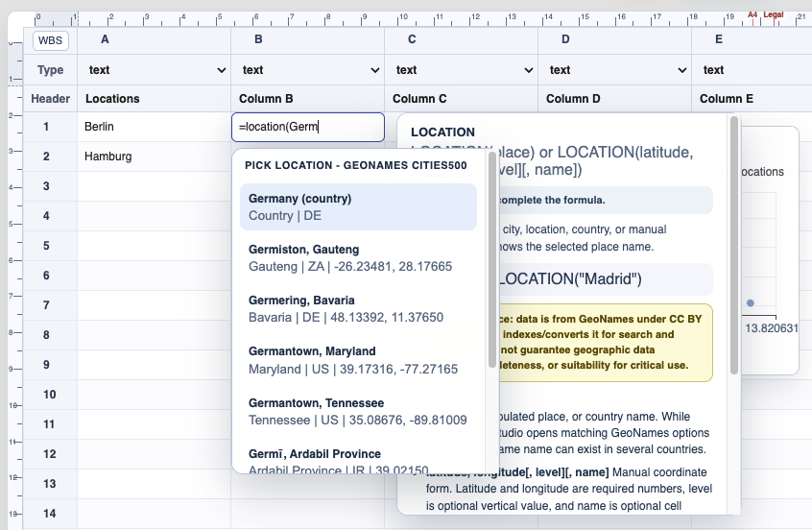Select column E header letter
The height and width of the screenshot is (530, 812).
click(x=719, y=39)
